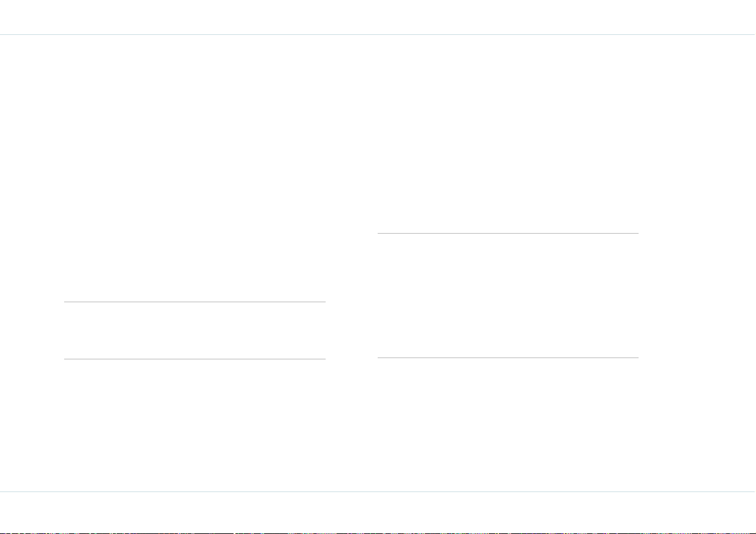
Task: Click the upper divider in right column
Action: click(508, 234)
